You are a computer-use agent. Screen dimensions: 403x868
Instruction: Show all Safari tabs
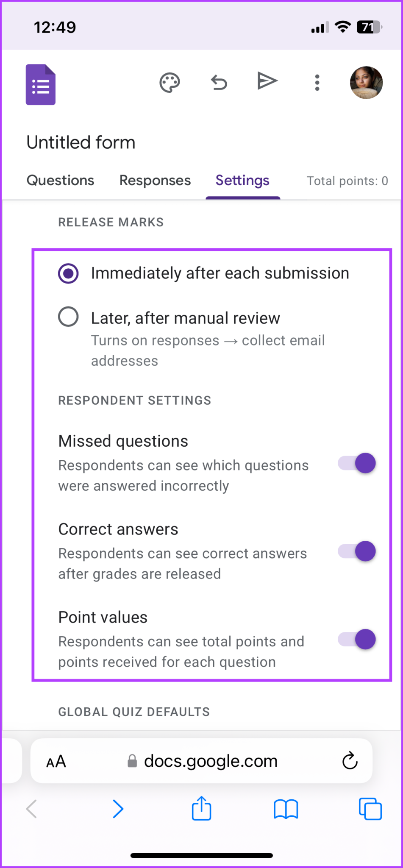[x=370, y=809]
